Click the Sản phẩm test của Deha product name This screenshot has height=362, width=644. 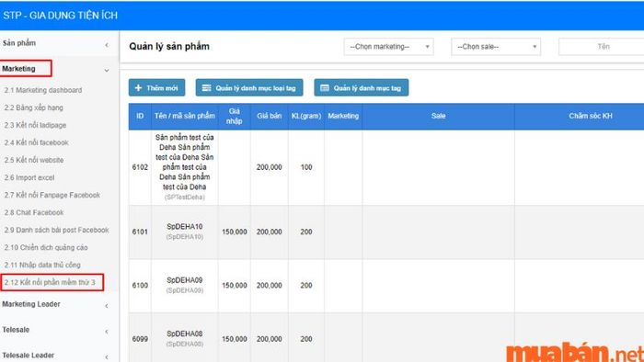click(184, 163)
